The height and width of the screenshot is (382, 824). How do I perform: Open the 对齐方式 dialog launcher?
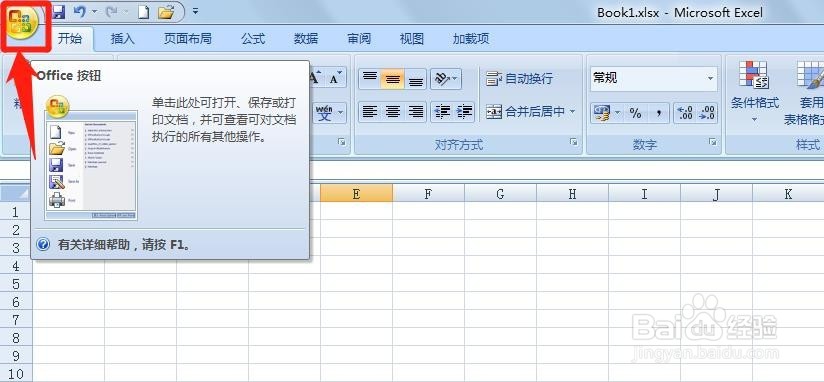pyautogui.click(x=574, y=142)
